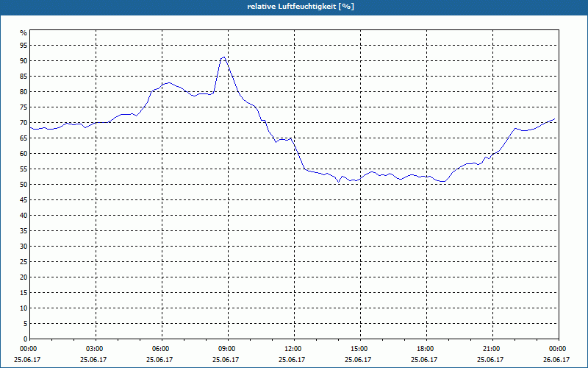Click the 25.06.17 date under the first 00:00
Image resolution: width=588 pixels, height=368 pixels.
pyautogui.click(x=27, y=360)
